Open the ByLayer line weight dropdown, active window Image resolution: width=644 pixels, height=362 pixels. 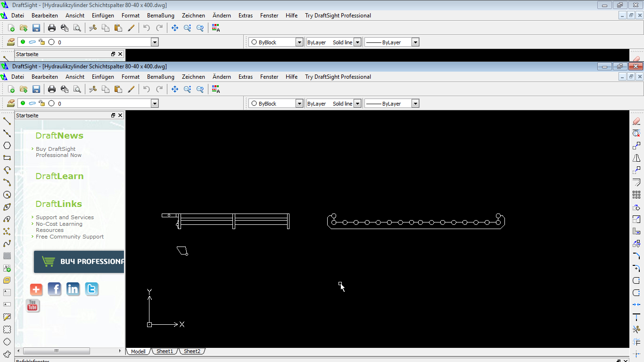415,104
